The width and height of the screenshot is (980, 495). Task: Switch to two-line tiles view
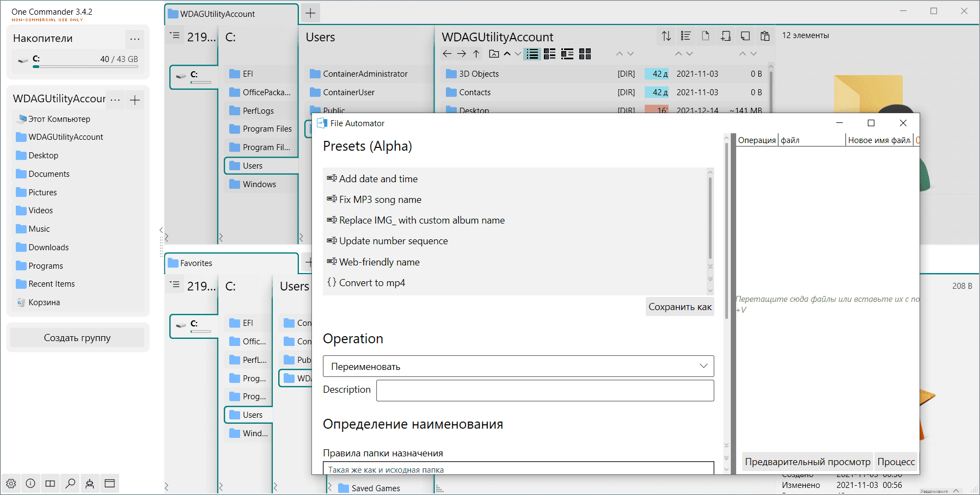(550, 53)
